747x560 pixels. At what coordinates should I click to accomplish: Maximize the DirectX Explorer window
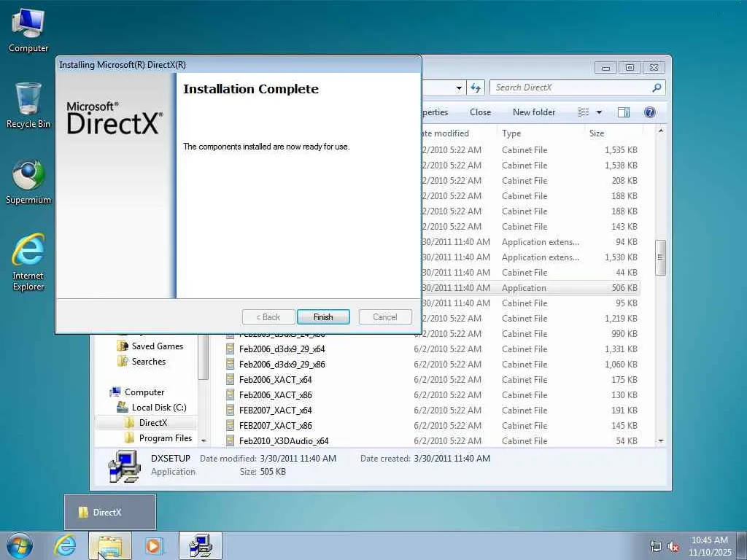(x=630, y=68)
